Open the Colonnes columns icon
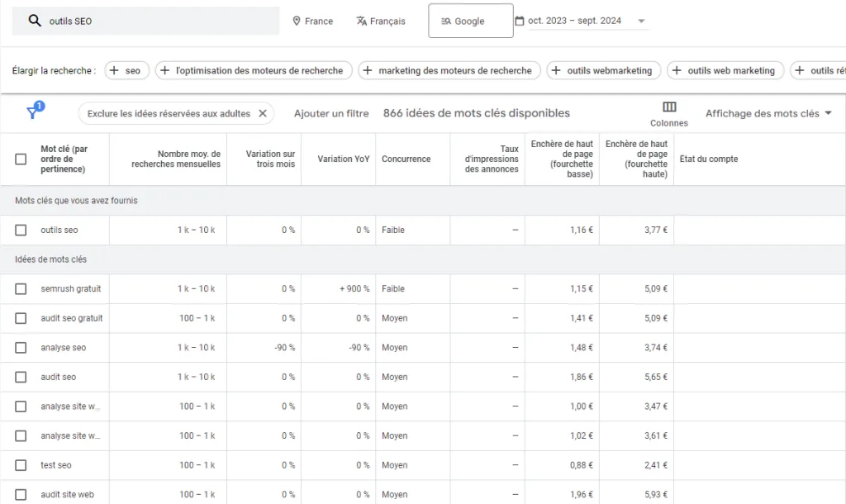The height and width of the screenshot is (504, 846). click(669, 107)
